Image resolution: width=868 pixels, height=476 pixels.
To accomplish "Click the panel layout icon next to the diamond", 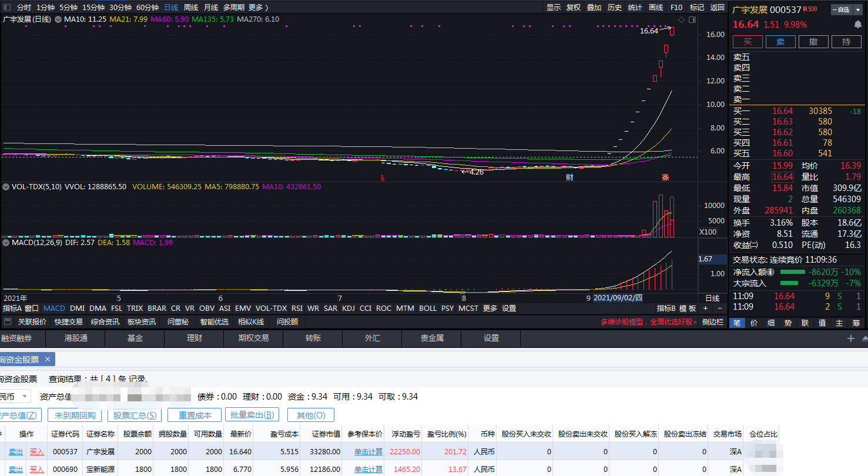I will click(x=693, y=19).
